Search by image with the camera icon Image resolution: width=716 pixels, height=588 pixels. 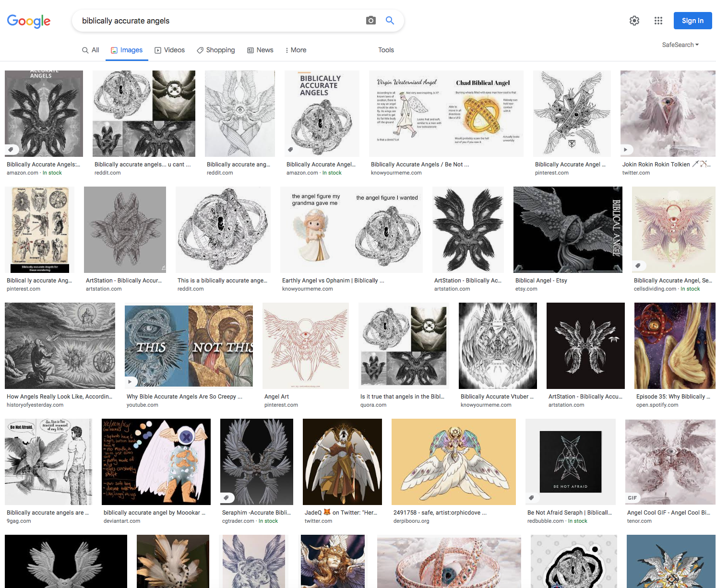370,21
